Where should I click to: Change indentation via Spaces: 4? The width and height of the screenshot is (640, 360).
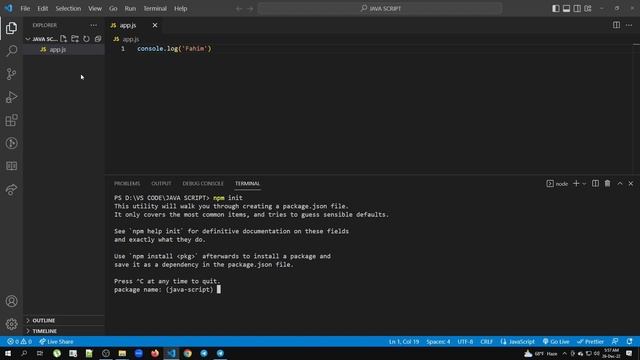click(x=438, y=342)
